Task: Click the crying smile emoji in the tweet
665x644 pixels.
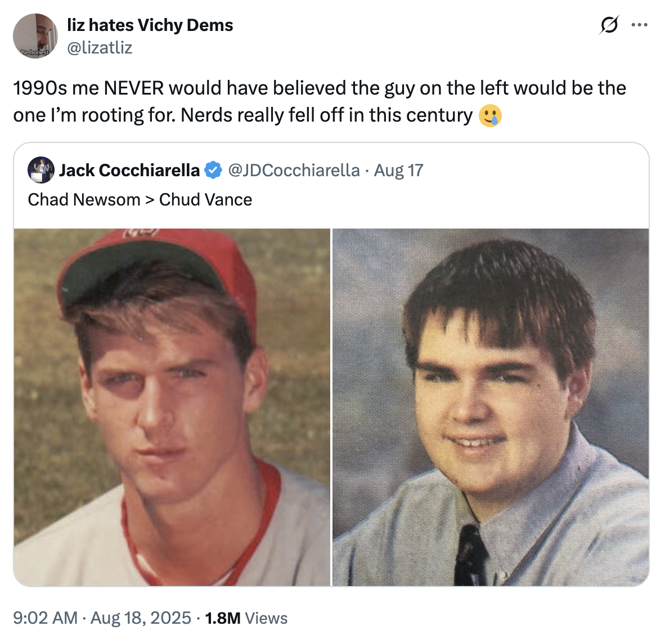Action: 490,115
